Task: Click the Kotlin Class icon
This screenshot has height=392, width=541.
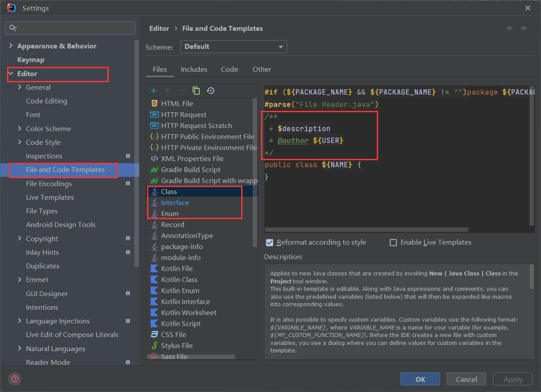Action: (154, 279)
